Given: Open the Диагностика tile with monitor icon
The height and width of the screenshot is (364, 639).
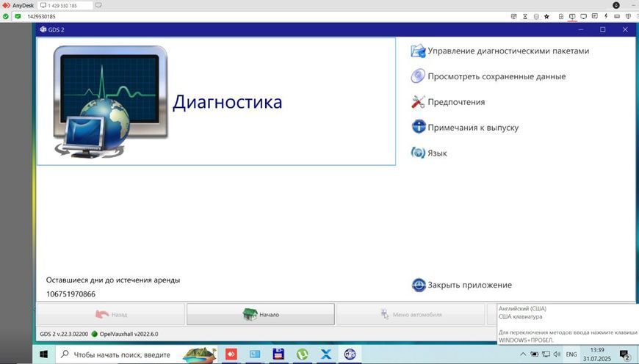Looking at the screenshot, I should pyautogui.click(x=216, y=101).
